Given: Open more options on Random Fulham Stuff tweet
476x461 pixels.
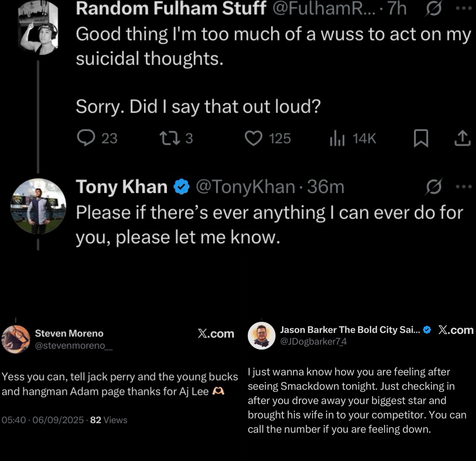Looking at the screenshot, I should click(464, 8).
